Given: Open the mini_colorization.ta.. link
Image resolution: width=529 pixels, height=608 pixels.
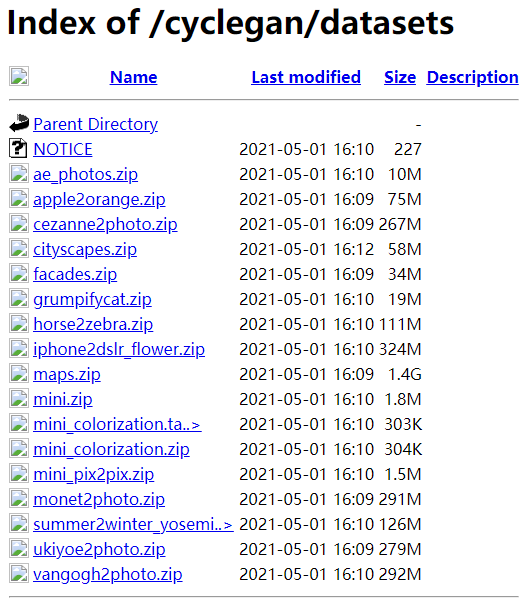Looking at the screenshot, I should click(117, 425).
